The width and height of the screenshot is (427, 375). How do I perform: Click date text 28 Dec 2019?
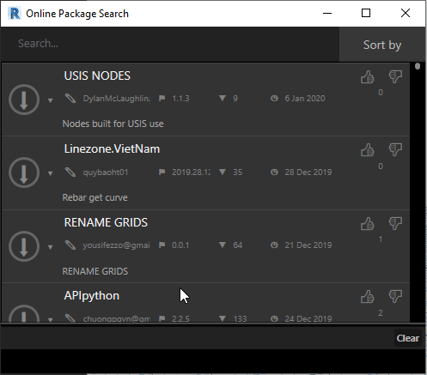click(308, 172)
